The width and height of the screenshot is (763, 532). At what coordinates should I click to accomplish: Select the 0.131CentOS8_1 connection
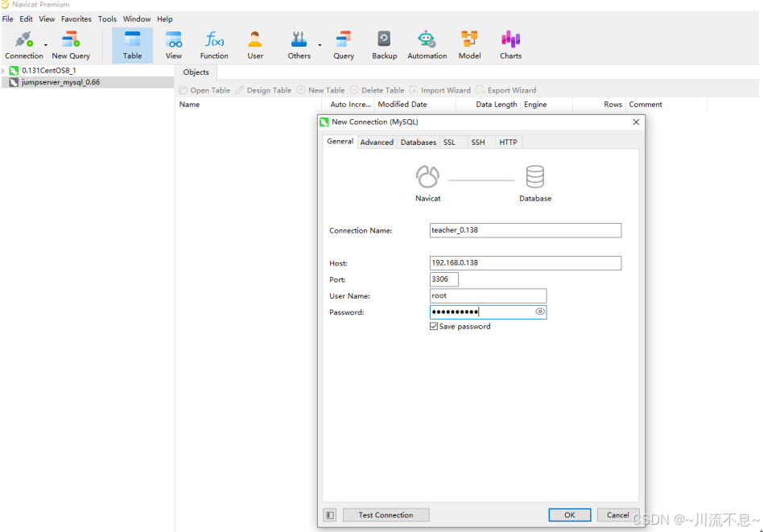[x=48, y=71]
